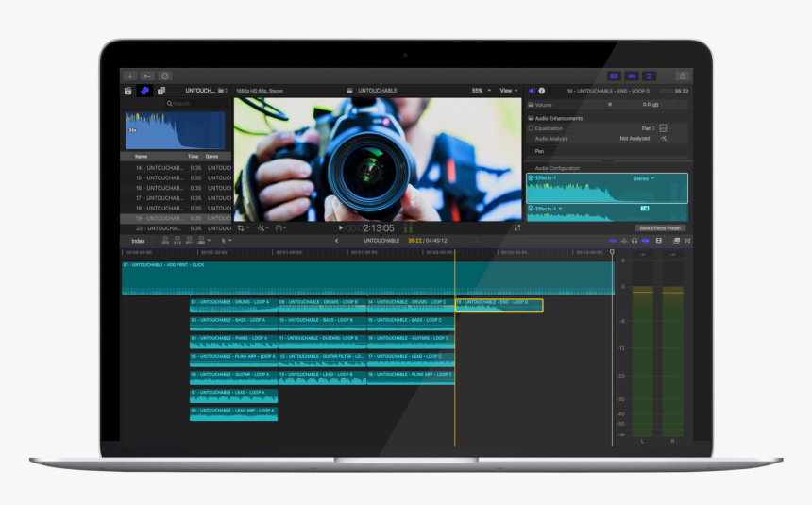The height and width of the screenshot is (505, 812).
Task: Click the import media down-arrow icon
Action: coord(130,76)
